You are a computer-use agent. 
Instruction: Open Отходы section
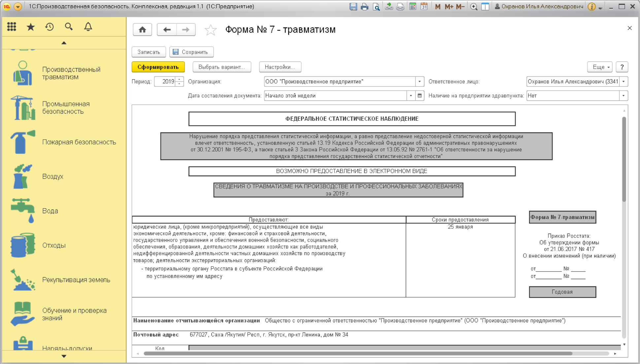(x=64, y=245)
